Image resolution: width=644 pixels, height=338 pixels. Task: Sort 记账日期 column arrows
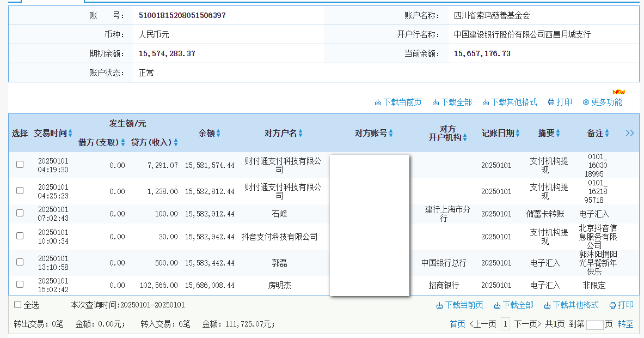[518, 133]
